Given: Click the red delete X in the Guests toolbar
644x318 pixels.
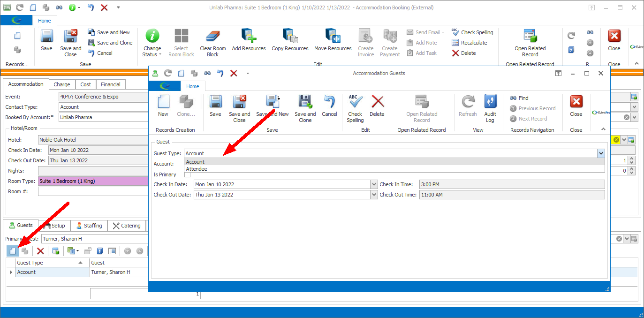Looking at the screenshot, I should pos(40,251).
